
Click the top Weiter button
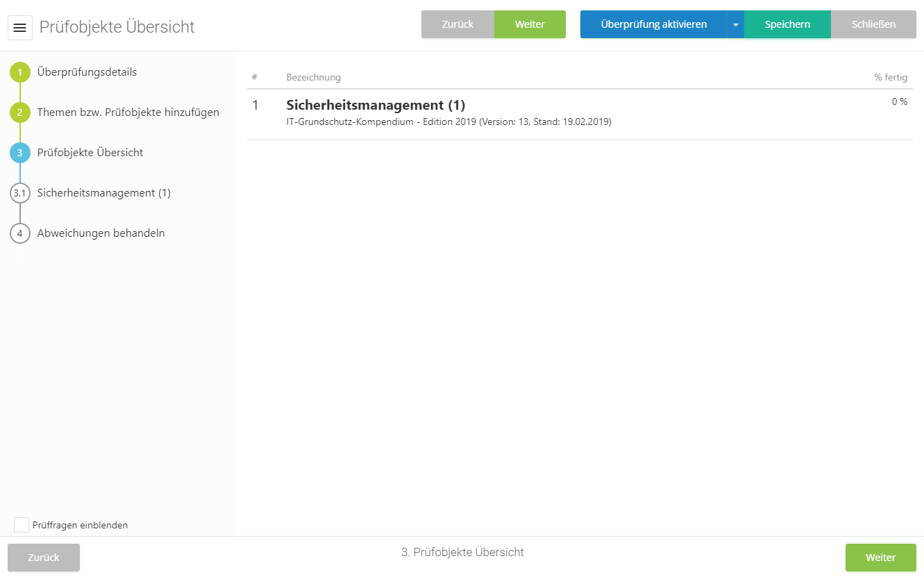[x=530, y=24]
